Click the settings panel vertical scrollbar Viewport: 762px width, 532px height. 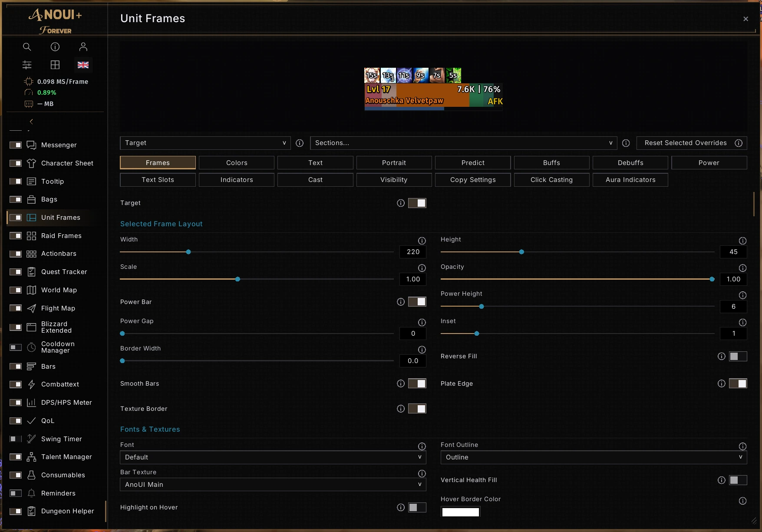754,204
